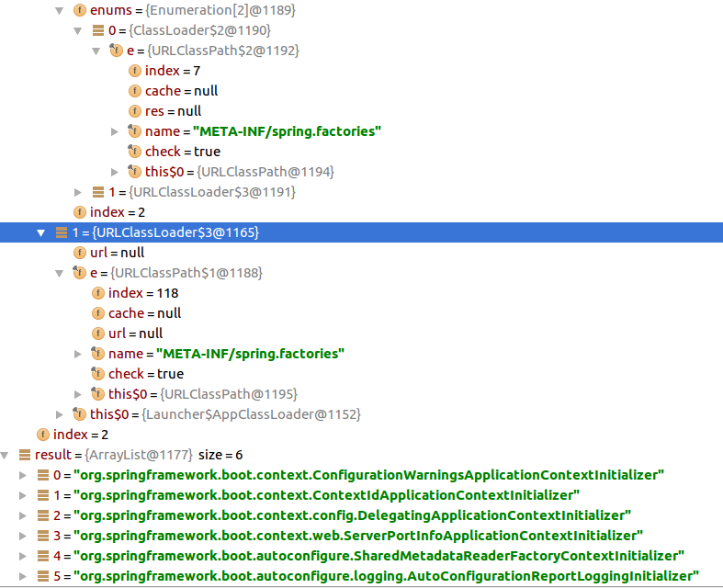Expand result item 2 DelegatingApplicationContextInitializer

[x=23, y=515]
